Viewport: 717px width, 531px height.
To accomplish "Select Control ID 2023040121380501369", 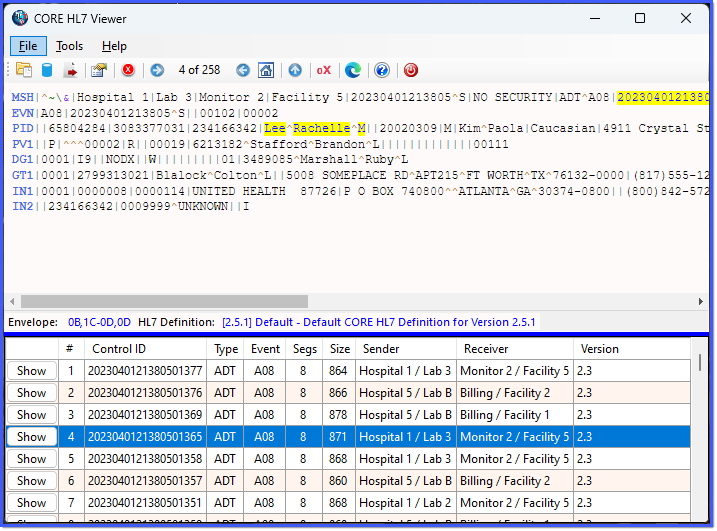I will (x=145, y=414).
